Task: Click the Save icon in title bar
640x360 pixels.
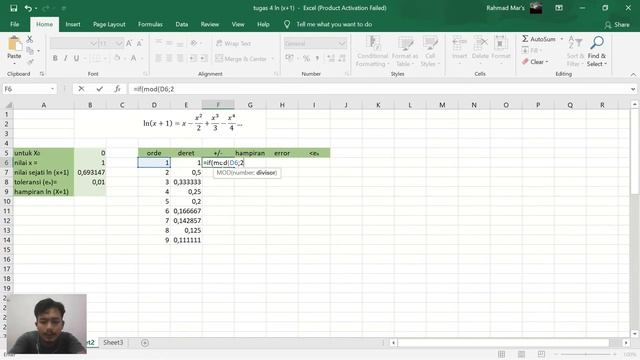Action: click(x=13, y=8)
